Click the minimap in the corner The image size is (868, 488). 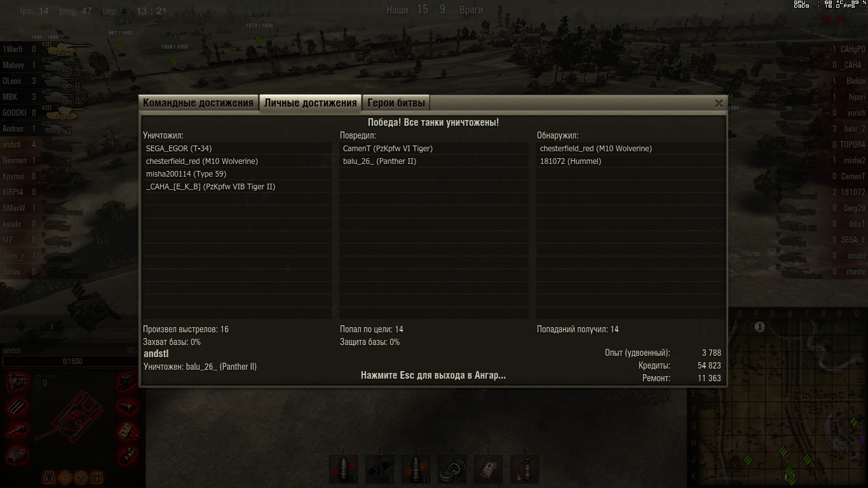point(778,398)
